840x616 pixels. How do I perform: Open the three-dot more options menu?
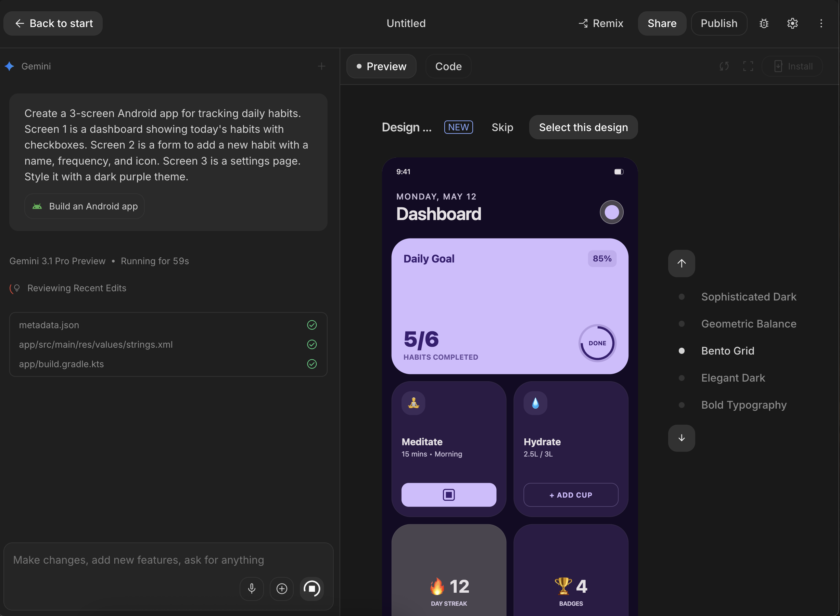point(820,24)
